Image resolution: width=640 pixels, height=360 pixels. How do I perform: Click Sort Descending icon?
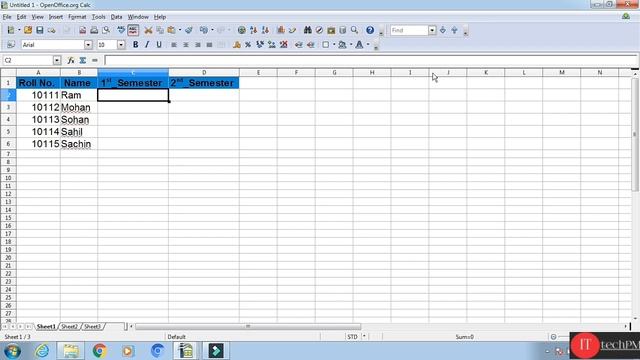point(265,30)
